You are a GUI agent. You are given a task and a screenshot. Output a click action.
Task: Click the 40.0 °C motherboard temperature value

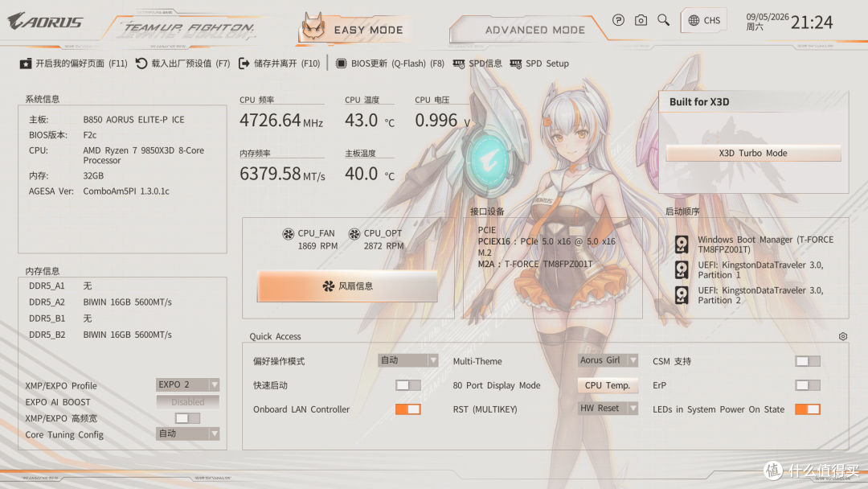click(369, 174)
